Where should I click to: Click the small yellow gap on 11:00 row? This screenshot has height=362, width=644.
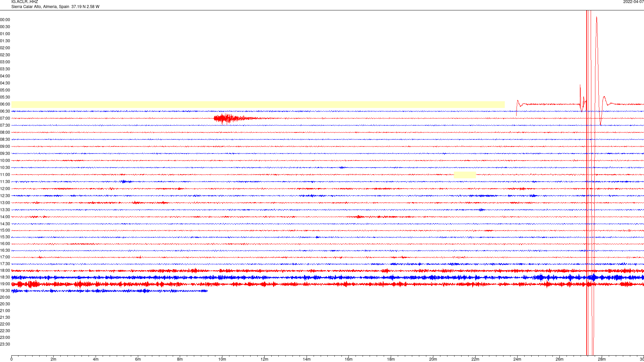pos(465,175)
